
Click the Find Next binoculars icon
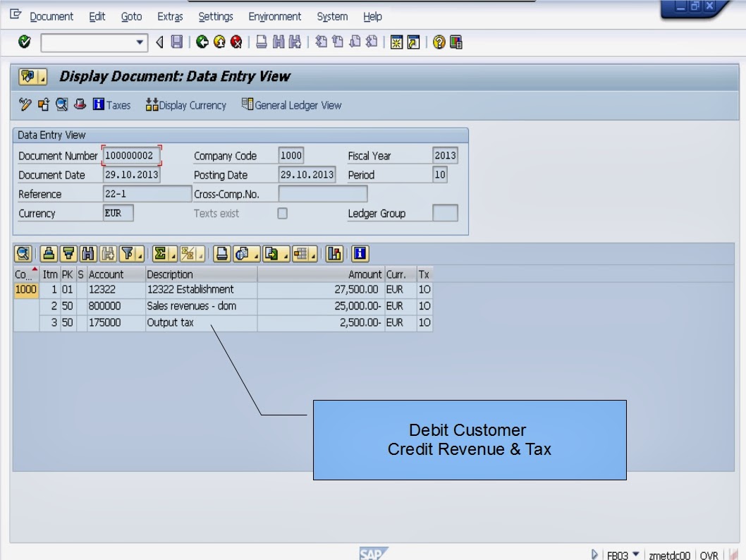pos(295,42)
